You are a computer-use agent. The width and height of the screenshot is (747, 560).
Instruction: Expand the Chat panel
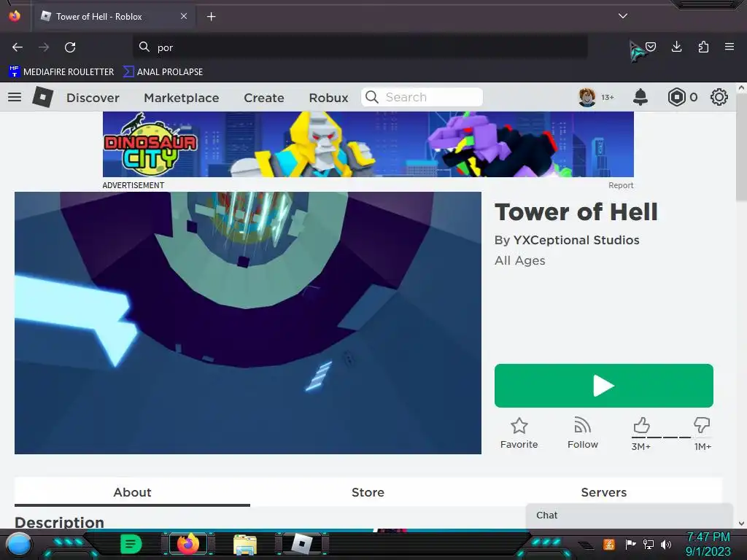pyautogui.click(x=630, y=516)
